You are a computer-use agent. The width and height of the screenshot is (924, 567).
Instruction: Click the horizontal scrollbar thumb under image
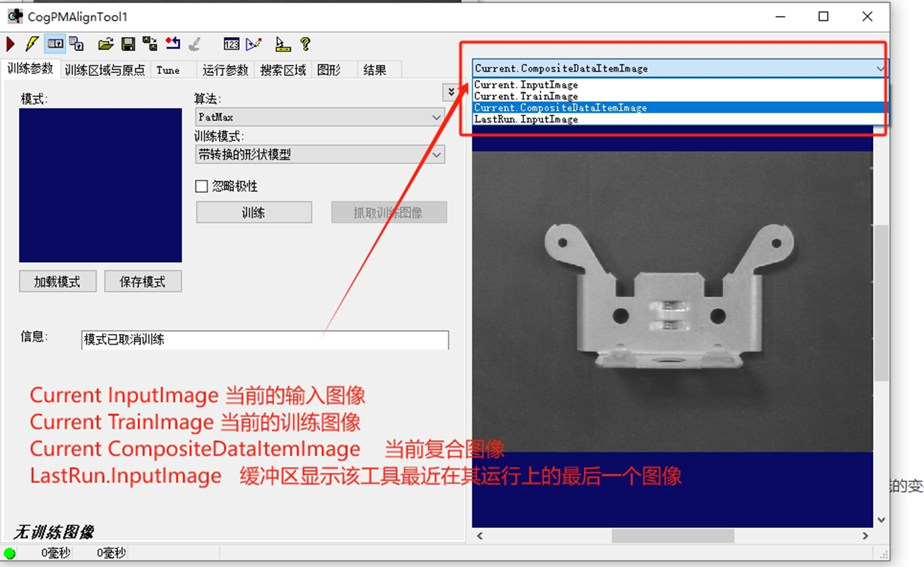673,535
